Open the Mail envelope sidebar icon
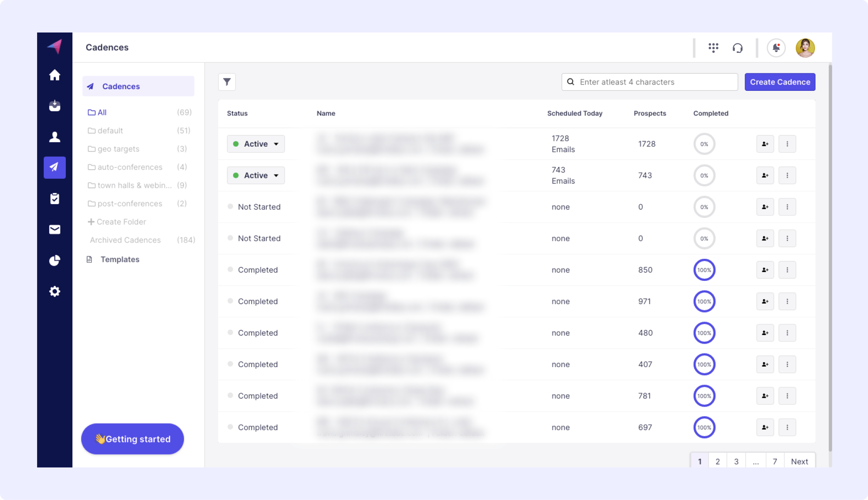868x500 pixels. tap(55, 229)
